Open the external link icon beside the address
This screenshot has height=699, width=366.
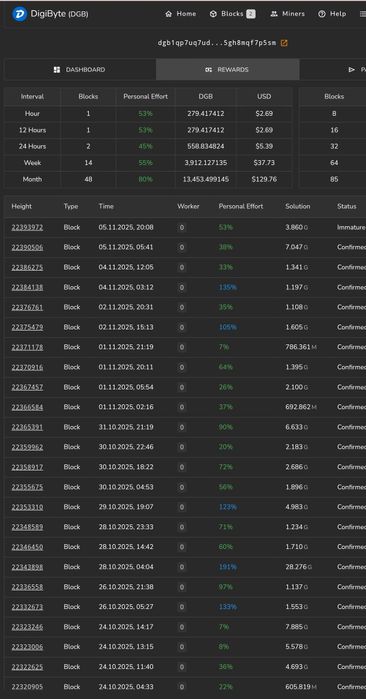pyautogui.click(x=284, y=43)
